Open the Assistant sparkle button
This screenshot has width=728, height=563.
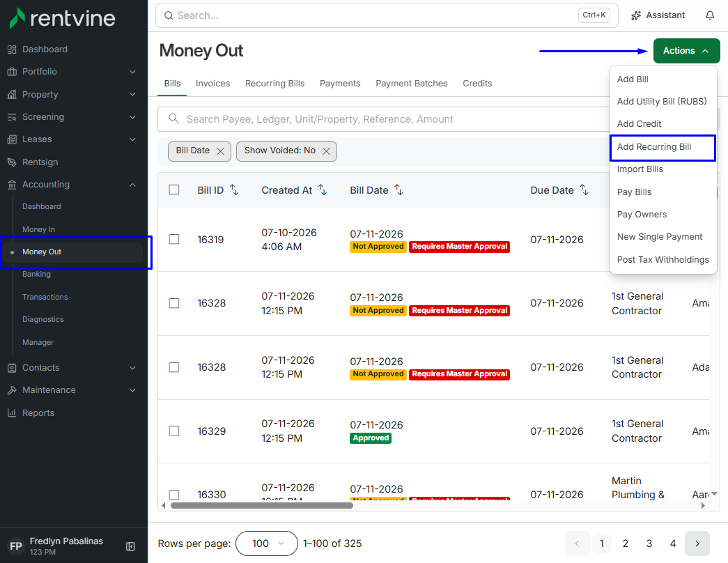pyautogui.click(x=658, y=15)
